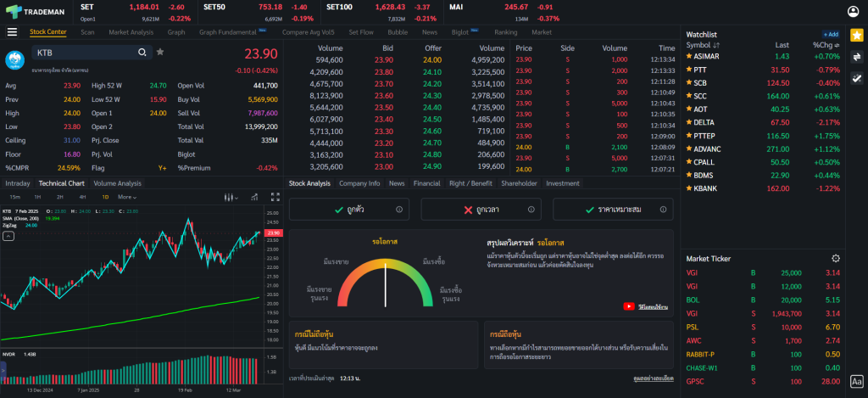
Task: Open Market Ticker settings gear
Action: point(836,258)
